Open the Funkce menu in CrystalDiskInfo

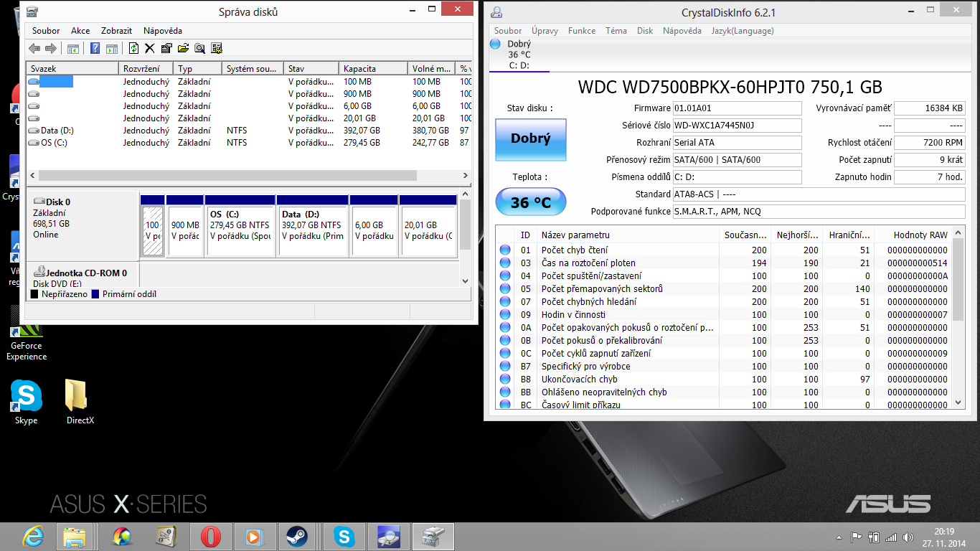pos(582,31)
